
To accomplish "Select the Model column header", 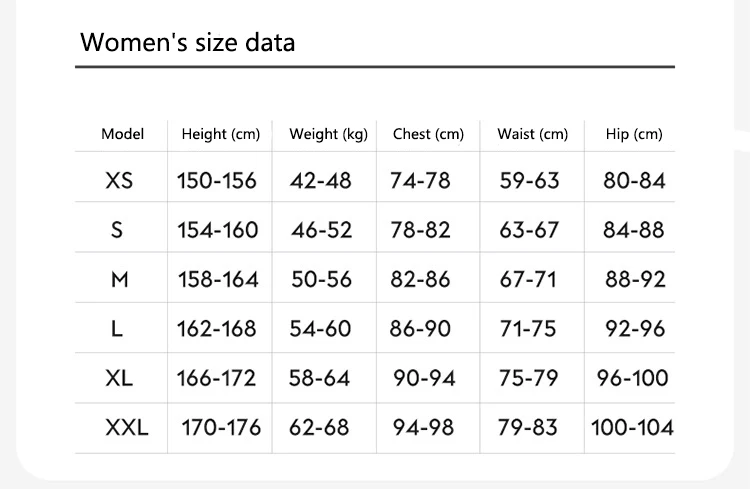I will [123, 134].
